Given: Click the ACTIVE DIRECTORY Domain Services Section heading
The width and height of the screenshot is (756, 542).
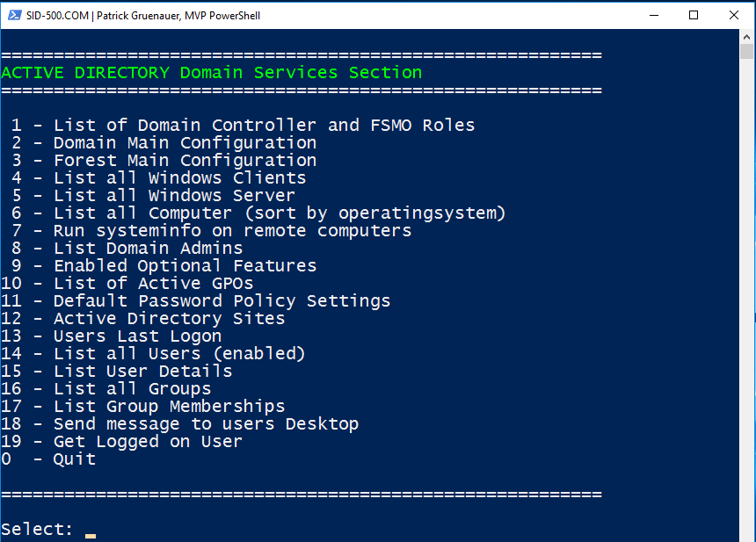Looking at the screenshot, I should pyautogui.click(x=211, y=73).
